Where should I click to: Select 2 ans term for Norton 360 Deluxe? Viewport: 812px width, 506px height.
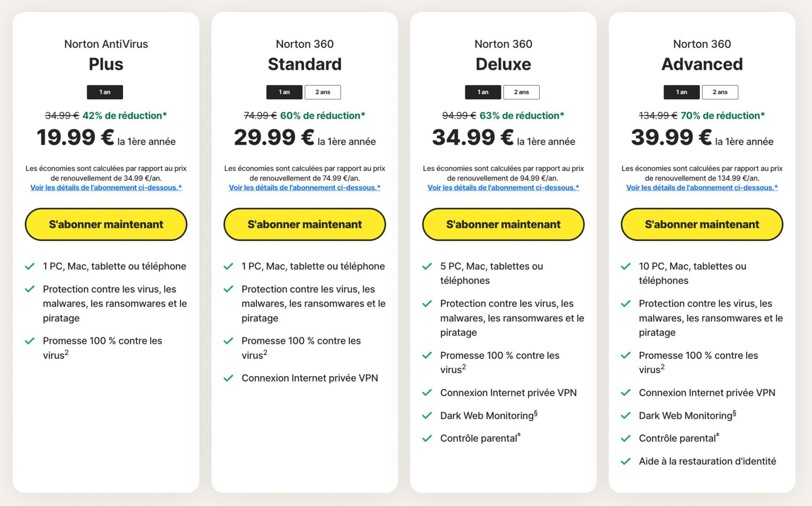[521, 92]
